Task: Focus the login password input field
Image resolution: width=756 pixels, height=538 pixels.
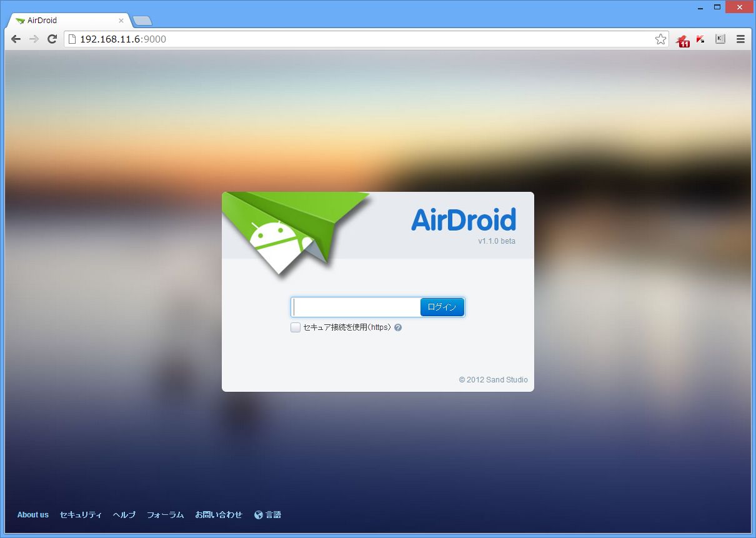Action: click(x=356, y=307)
